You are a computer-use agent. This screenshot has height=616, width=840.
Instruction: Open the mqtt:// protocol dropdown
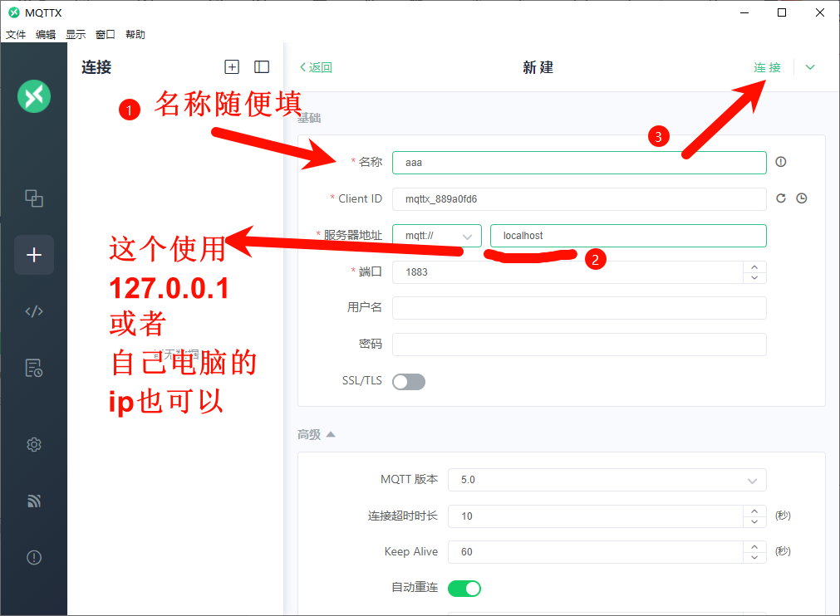(x=436, y=236)
